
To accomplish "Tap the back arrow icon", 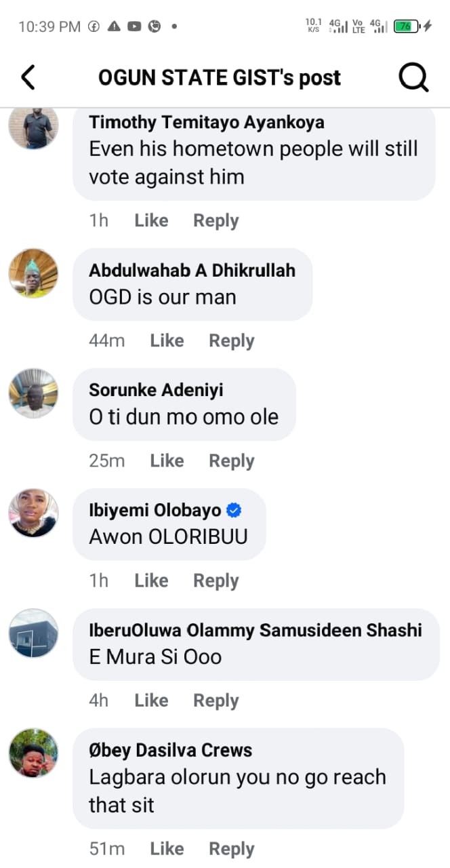I will coord(28,77).
